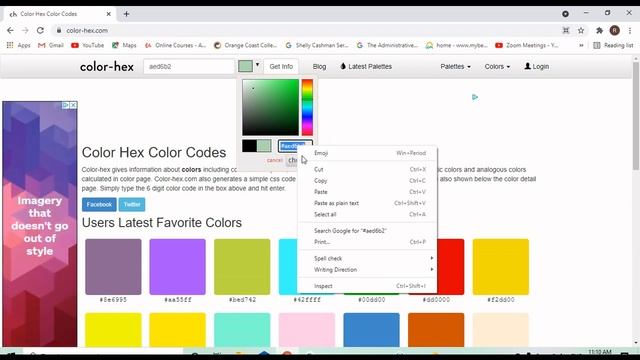Expand the Spell check submenu

367,258
